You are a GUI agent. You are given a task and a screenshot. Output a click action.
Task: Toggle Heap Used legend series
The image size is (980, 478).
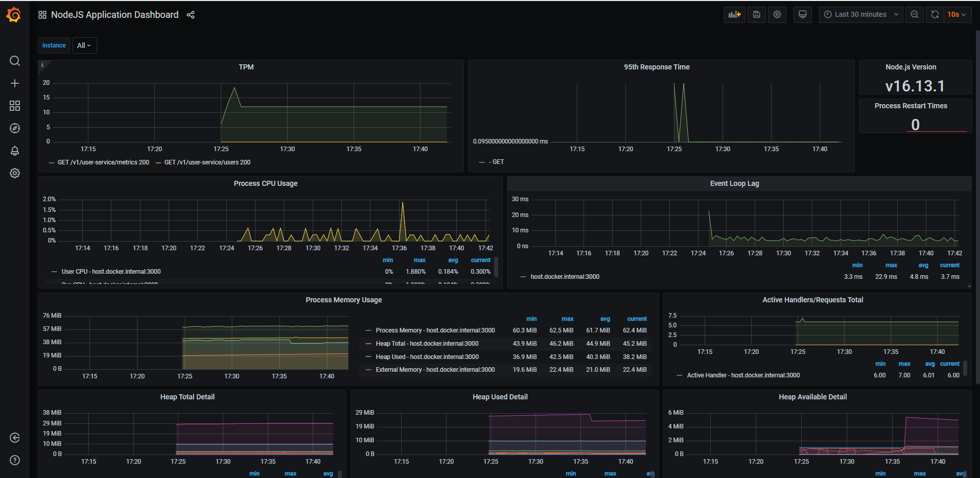[427, 357]
